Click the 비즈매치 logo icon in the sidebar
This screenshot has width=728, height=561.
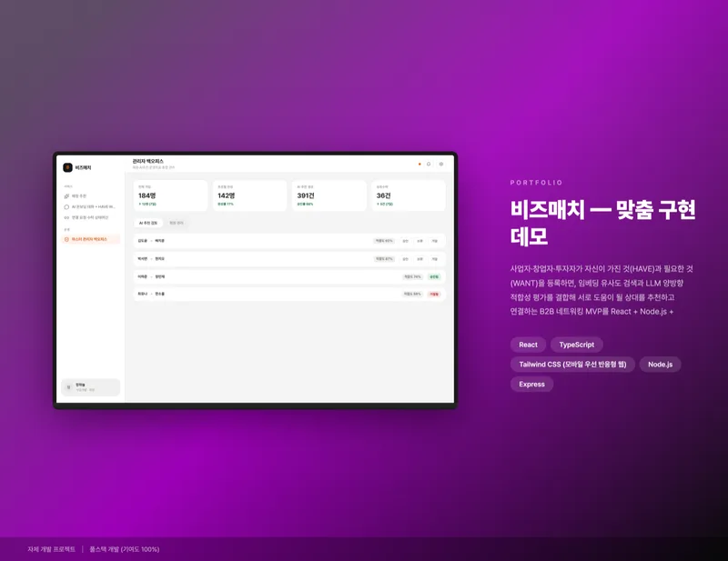coord(67,167)
